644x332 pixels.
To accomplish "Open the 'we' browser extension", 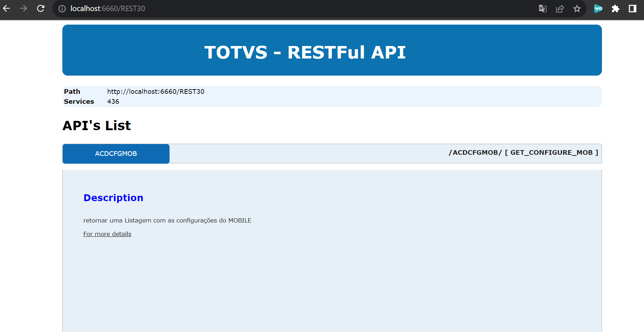I will [598, 9].
